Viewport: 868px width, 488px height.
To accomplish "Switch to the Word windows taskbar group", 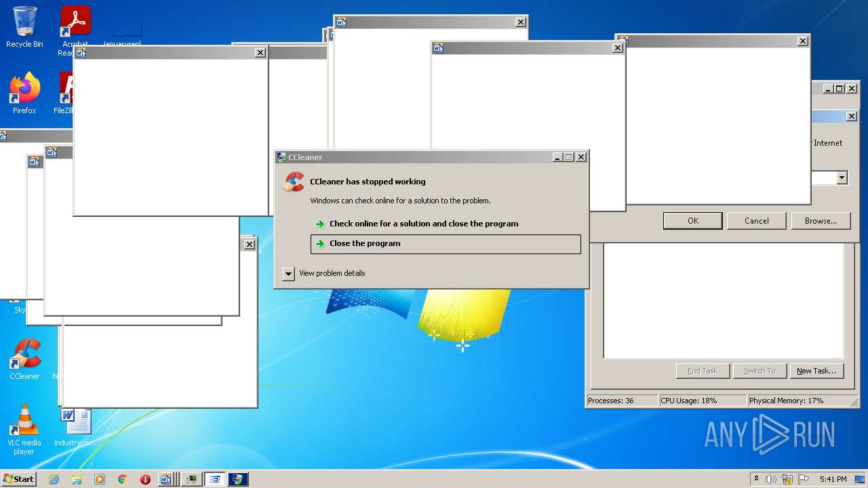I will click(167, 479).
